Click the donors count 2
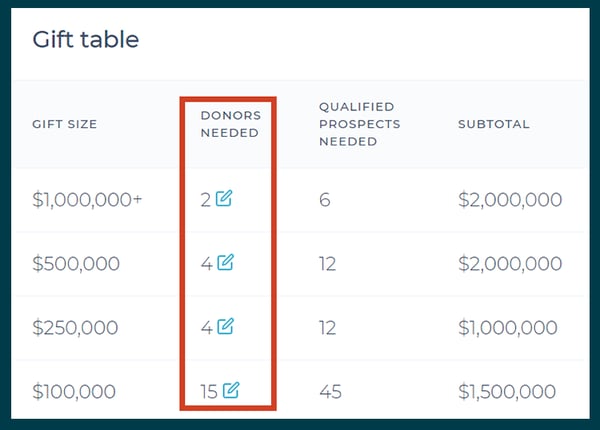Viewport: 600px width, 430px height. point(205,200)
